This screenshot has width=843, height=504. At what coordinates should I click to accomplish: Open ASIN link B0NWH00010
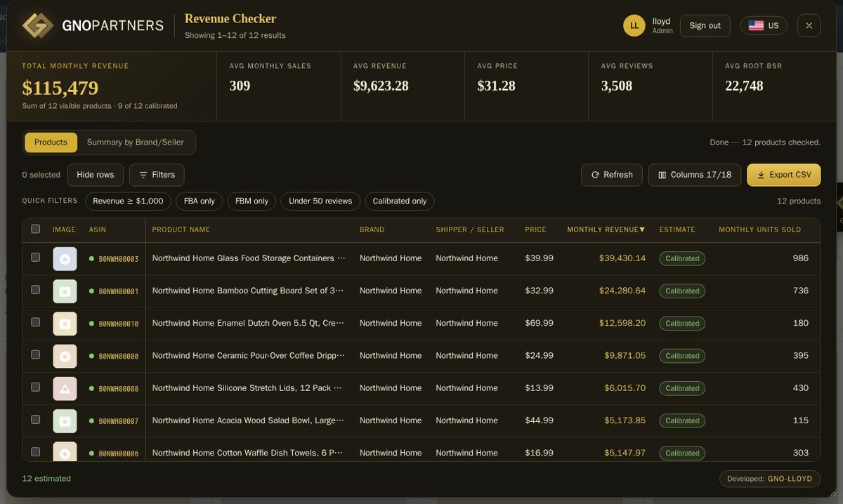point(118,324)
